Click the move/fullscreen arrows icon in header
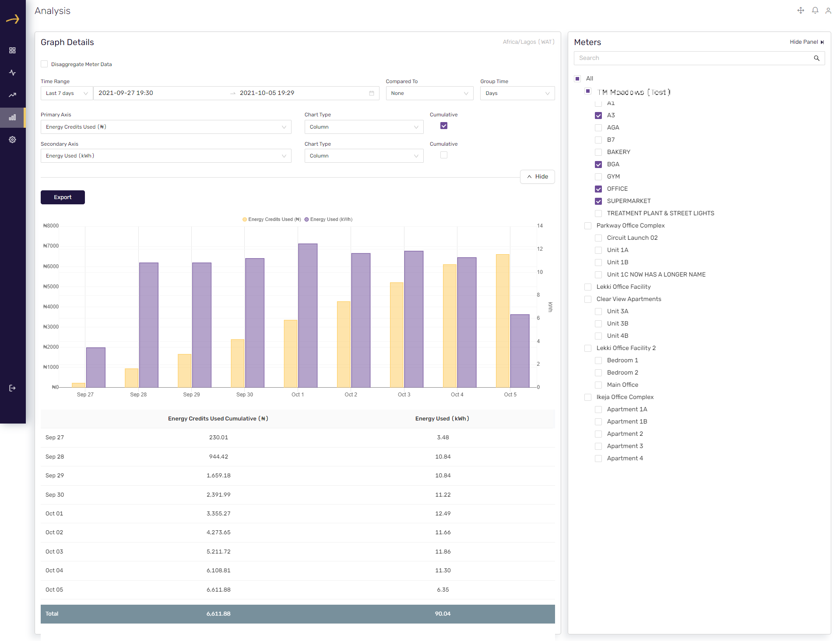 coord(801,11)
